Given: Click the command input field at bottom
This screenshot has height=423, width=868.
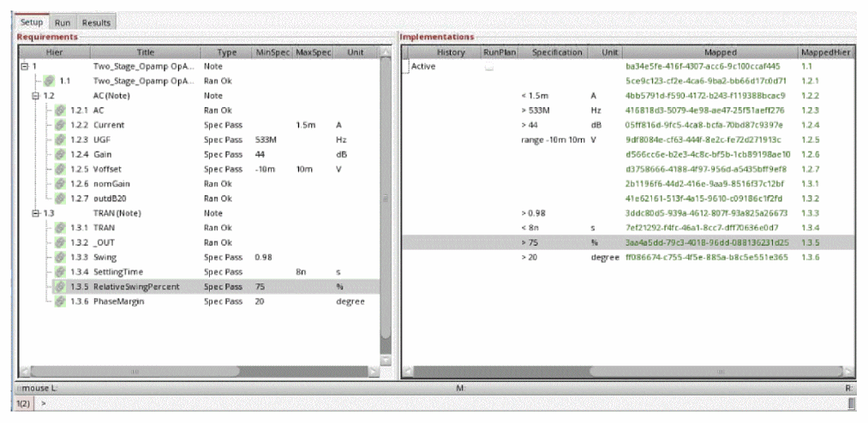Looking at the screenshot, I should (x=428, y=403).
